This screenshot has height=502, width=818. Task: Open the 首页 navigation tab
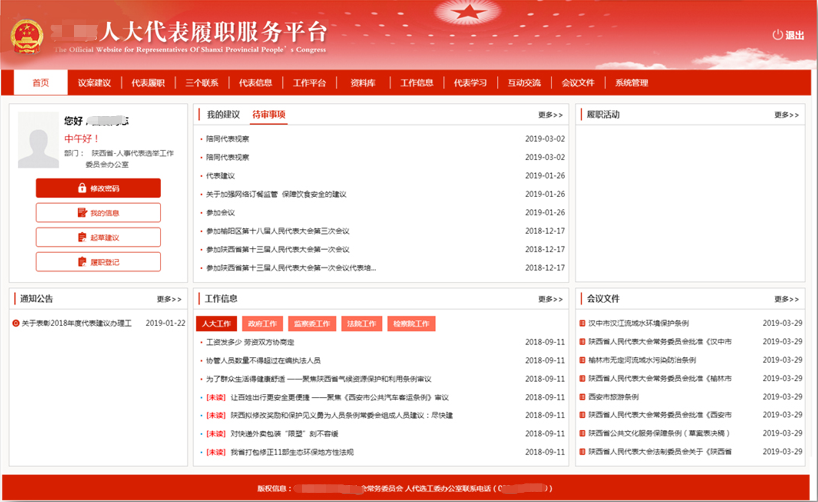(41, 82)
